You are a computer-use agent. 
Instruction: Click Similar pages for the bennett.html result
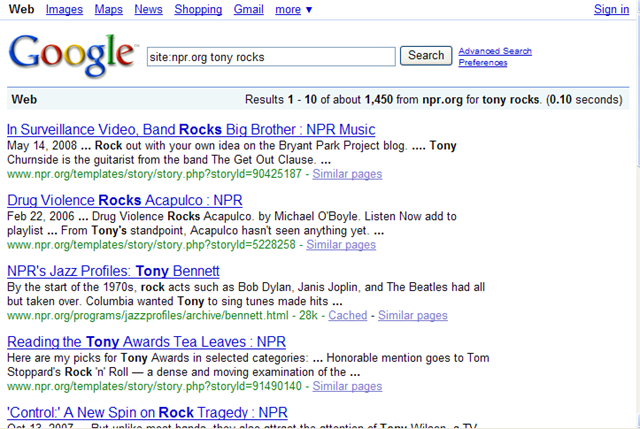click(x=413, y=315)
